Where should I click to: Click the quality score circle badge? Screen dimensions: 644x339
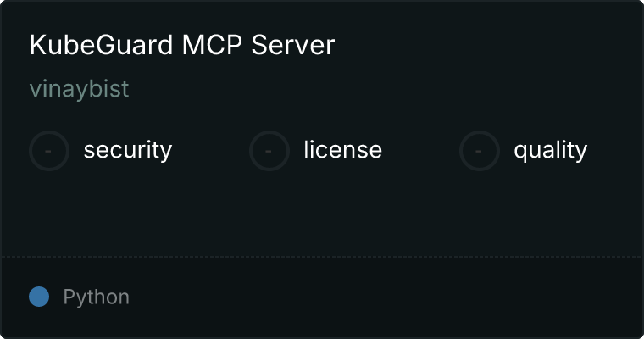(480, 151)
